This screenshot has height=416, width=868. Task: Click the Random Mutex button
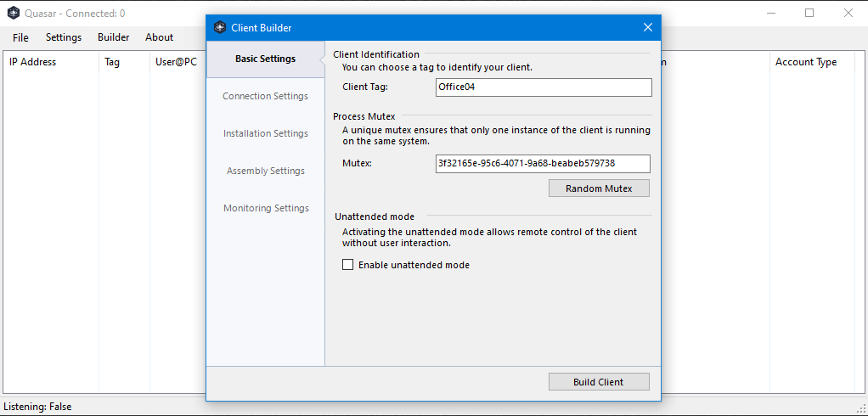click(599, 188)
